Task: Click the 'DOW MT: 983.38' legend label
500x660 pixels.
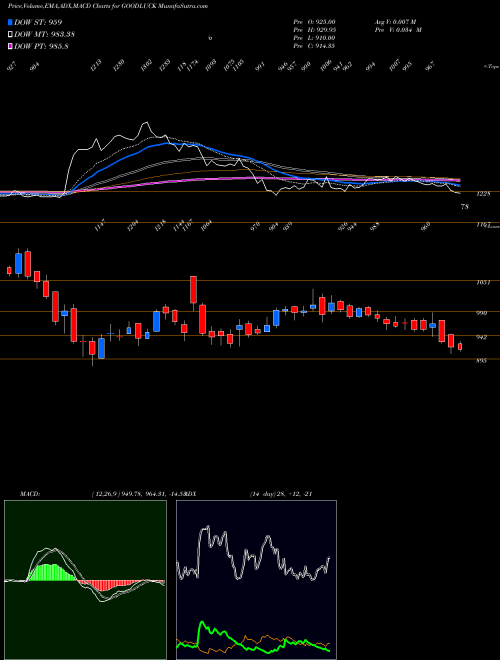Action: pos(45,34)
